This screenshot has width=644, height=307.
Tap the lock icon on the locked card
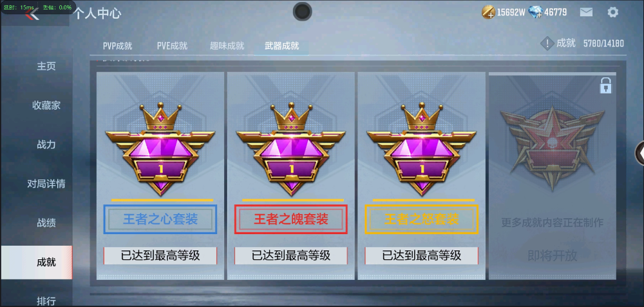[x=605, y=86]
